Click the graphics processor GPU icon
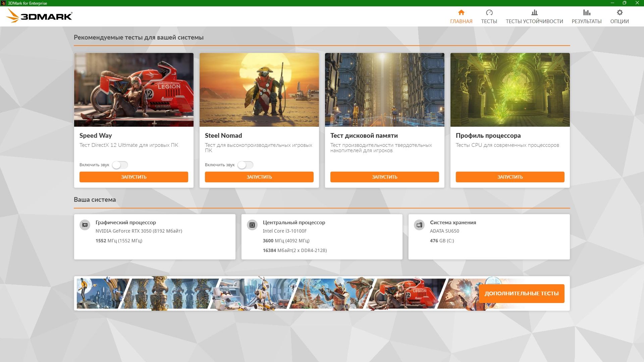This screenshot has width=644, height=362. (x=85, y=225)
